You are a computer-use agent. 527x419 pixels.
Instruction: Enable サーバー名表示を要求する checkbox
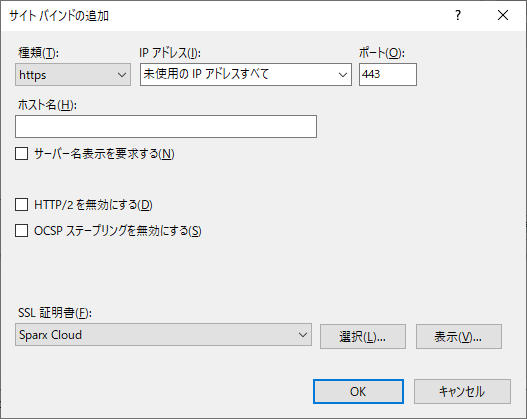[x=22, y=154]
